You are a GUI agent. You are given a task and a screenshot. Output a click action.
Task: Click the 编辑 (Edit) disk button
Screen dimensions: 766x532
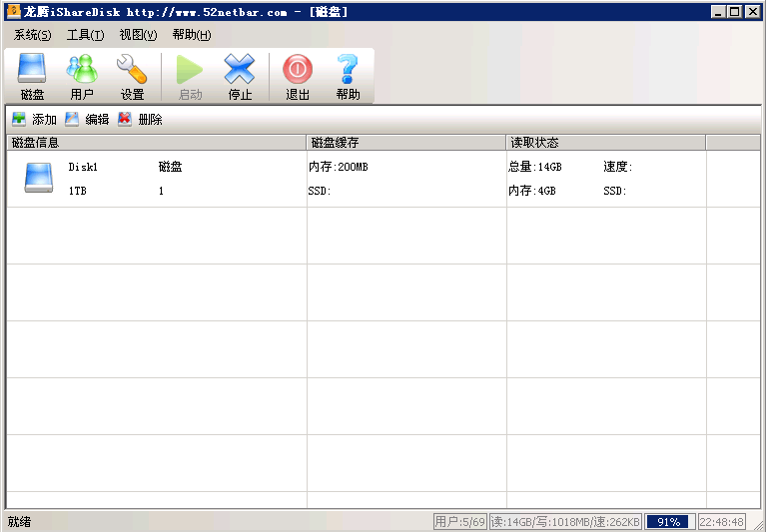[88, 120]
